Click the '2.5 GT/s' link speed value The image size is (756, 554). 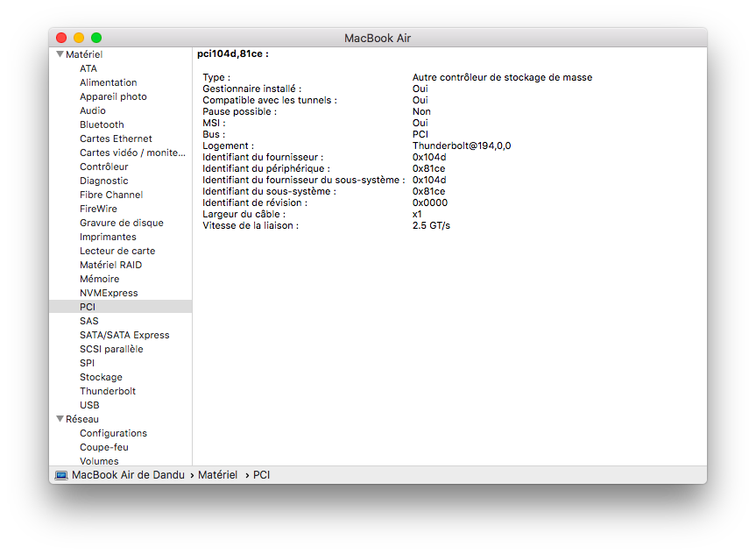click(431, 225)
